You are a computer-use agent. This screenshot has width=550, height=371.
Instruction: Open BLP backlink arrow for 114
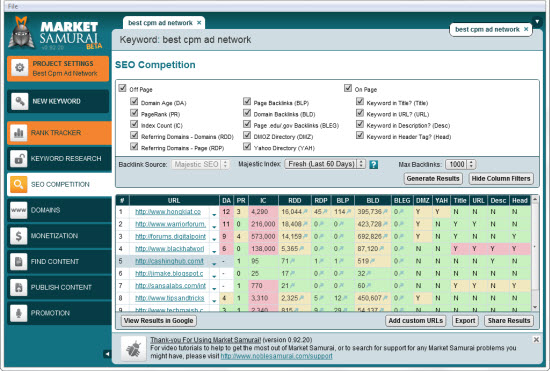pos(349,211)
